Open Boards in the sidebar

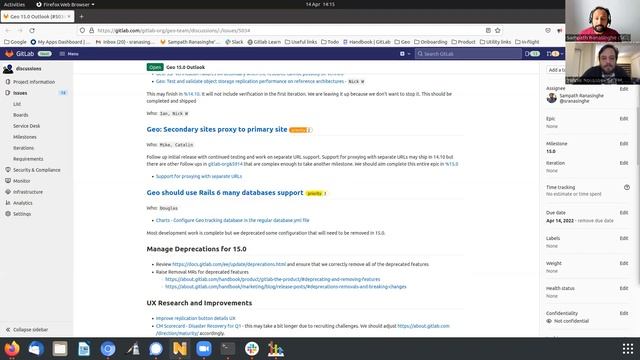click(20, 115)
